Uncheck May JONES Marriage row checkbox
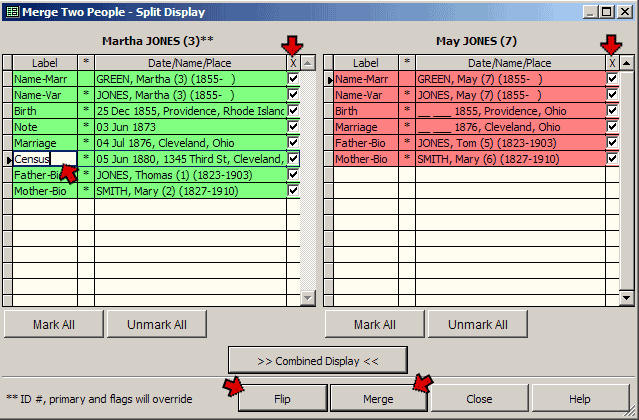Image resolution: width=639 pixels, height=420 pixels. [x=613, y=126]
